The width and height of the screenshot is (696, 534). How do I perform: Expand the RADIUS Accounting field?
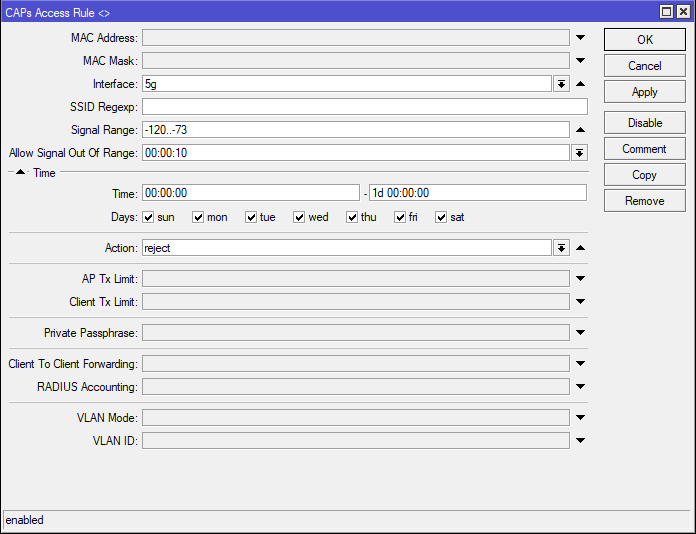(580, 387)
